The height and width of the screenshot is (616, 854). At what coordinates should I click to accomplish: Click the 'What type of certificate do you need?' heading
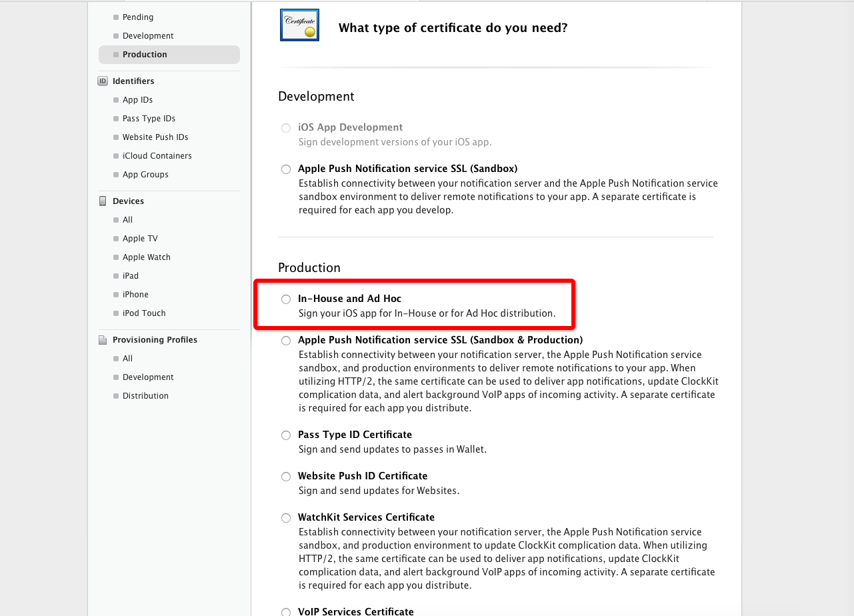(453, 28)
